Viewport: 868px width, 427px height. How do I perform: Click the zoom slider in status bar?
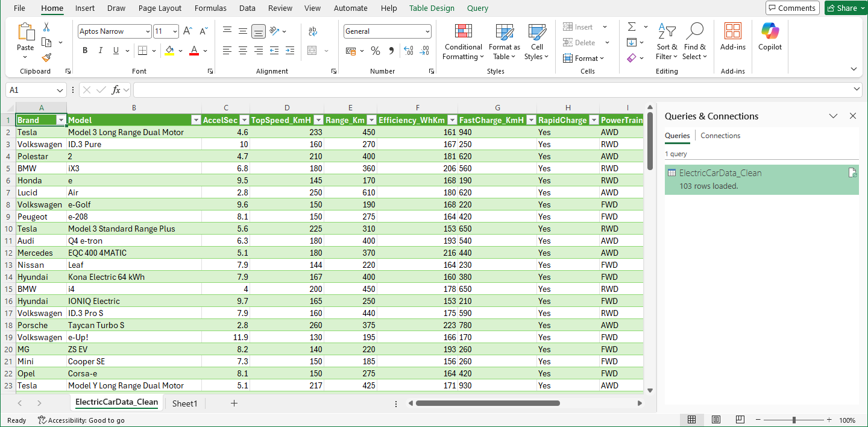point(794,420)
